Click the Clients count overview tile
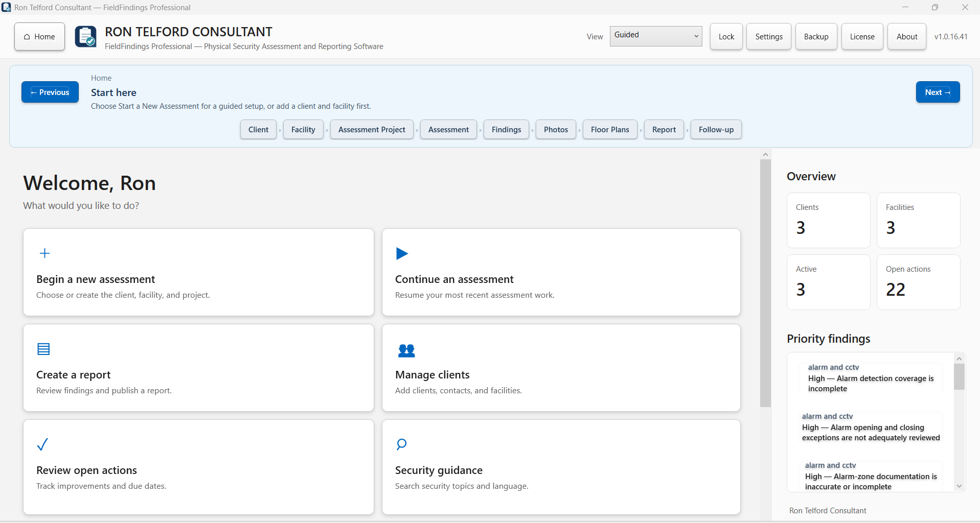This screenshot has width=980, height=523. [828, 220]
